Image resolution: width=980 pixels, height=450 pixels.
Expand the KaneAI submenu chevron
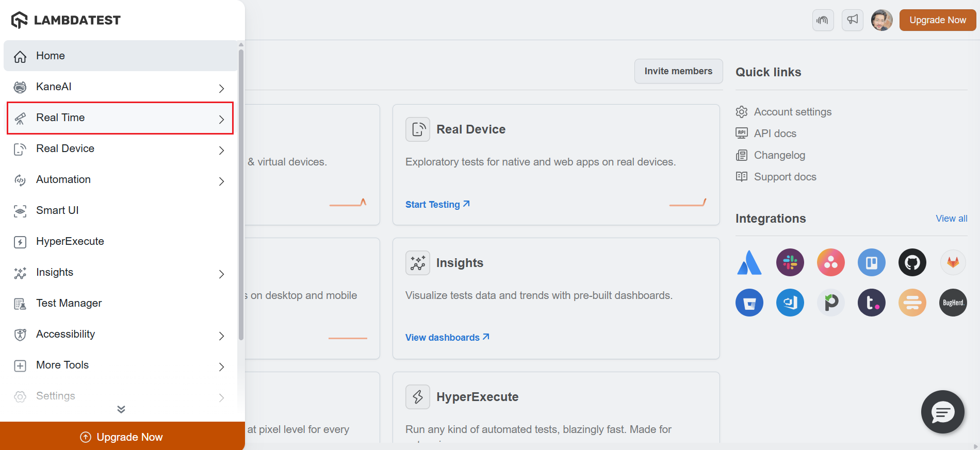point(221,88)
